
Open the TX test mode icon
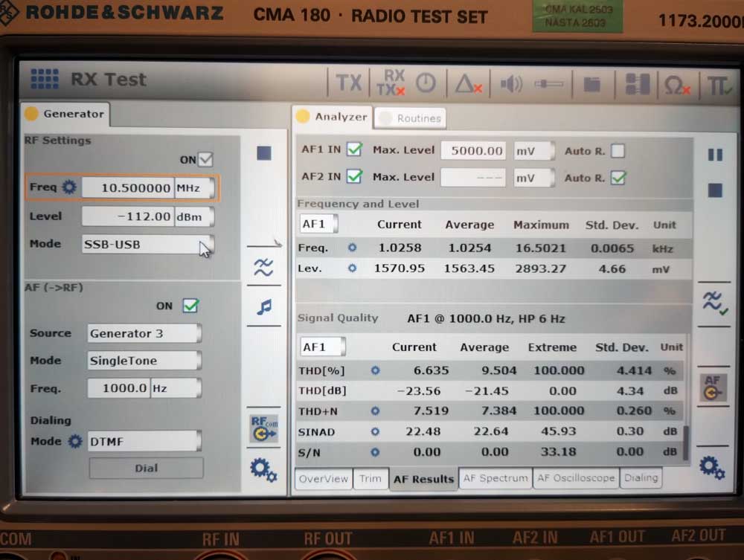[x=348, y=83]
